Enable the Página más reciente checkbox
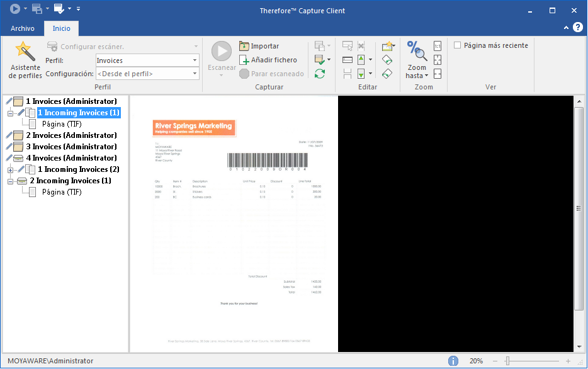The height and width of the screenshot is (369, 588). 457,45
